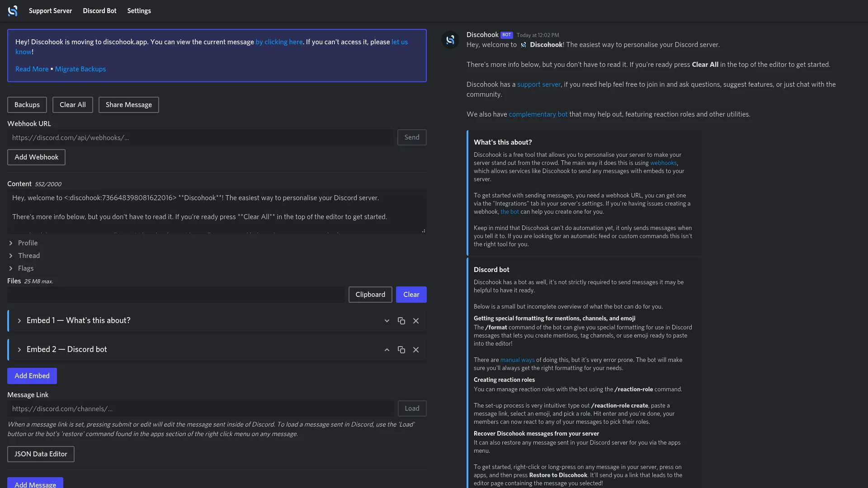
Task: Click the BOT badge beside Discohook
Action: 507,35
